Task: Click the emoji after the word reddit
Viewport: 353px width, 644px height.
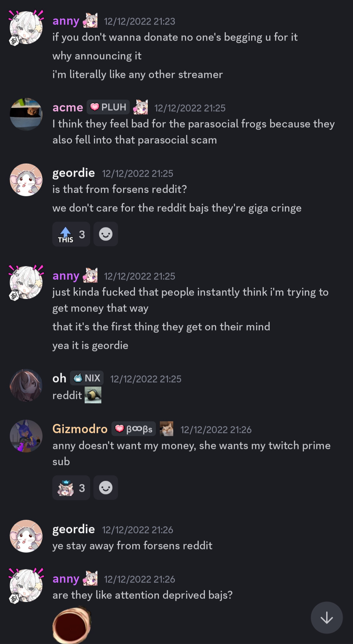Action: pos(93,395)
